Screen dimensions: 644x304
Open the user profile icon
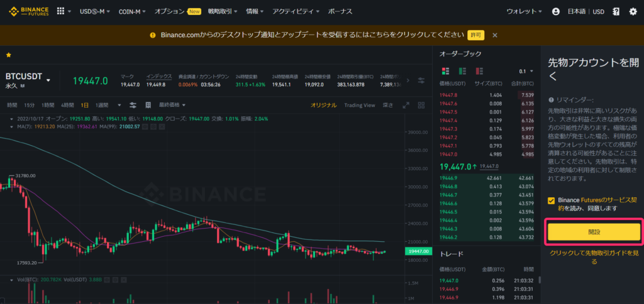[x=556, y=11]
